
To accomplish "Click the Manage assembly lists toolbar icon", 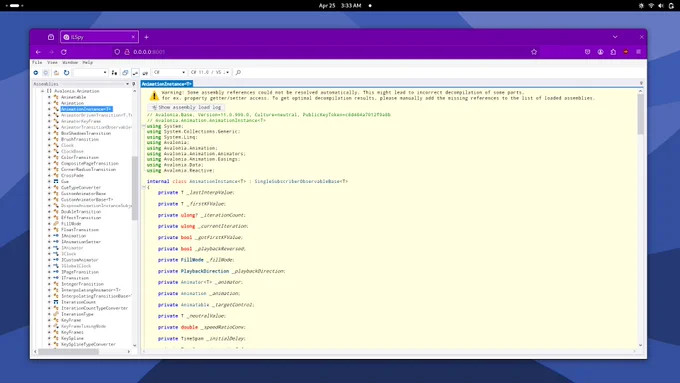I will tap(114, 73).
